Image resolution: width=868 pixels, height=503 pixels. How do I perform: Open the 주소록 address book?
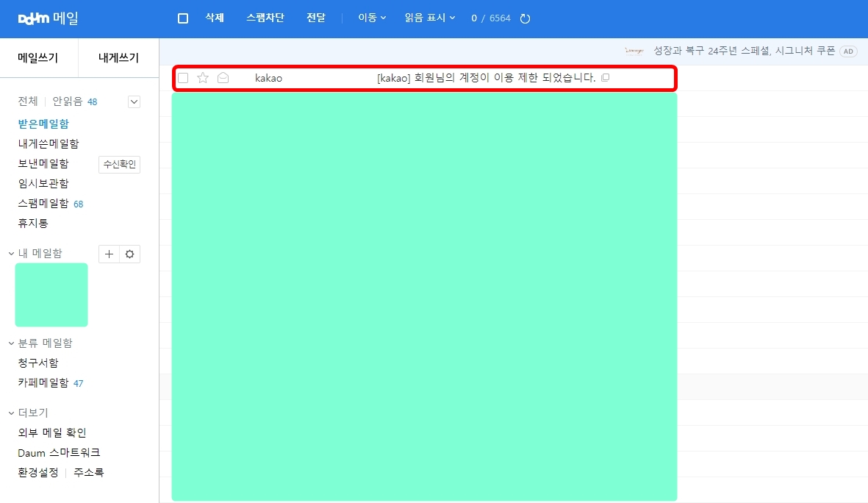pyautogui.click(x=89, y=473)
